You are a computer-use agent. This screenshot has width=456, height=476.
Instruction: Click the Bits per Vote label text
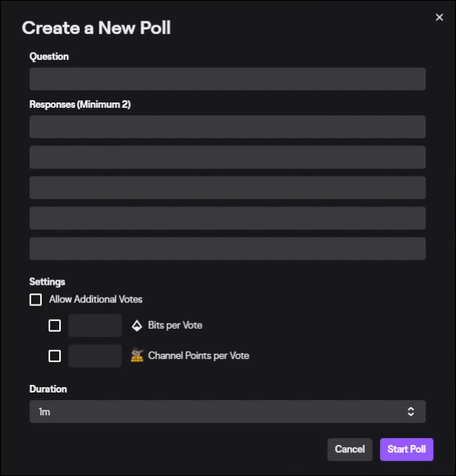[x=175, y=326]
